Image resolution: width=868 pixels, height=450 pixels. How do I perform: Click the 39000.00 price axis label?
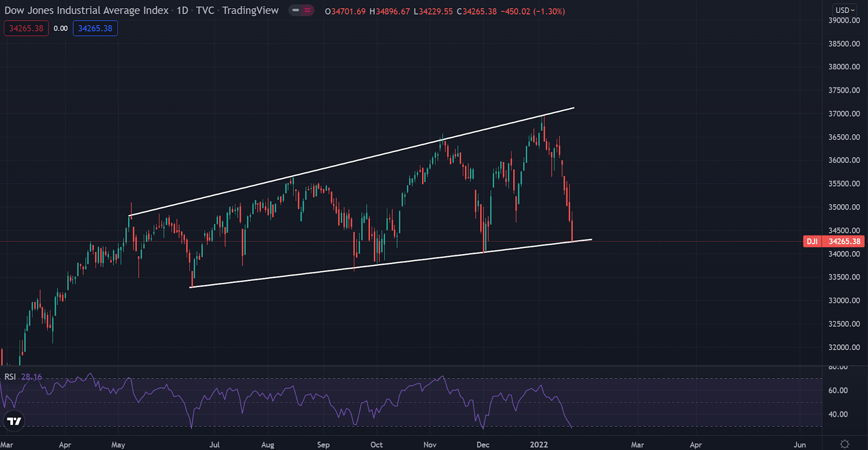pos(844,21)
